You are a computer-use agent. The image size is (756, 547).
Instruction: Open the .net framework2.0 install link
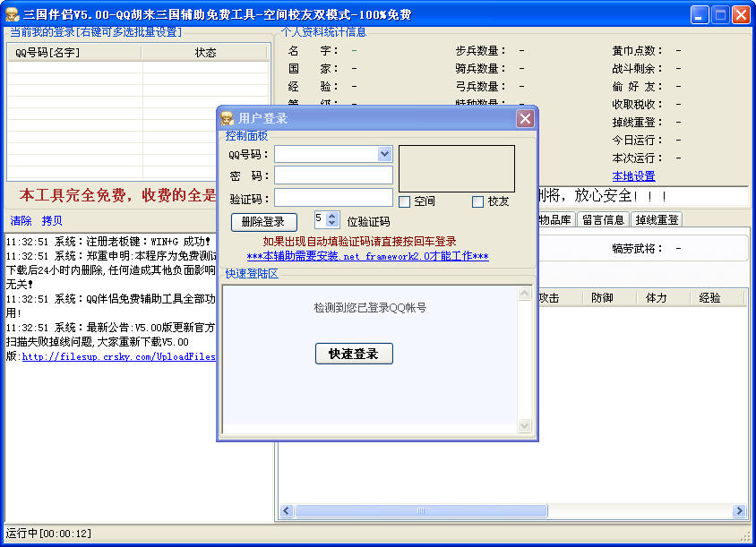[367, 256]
